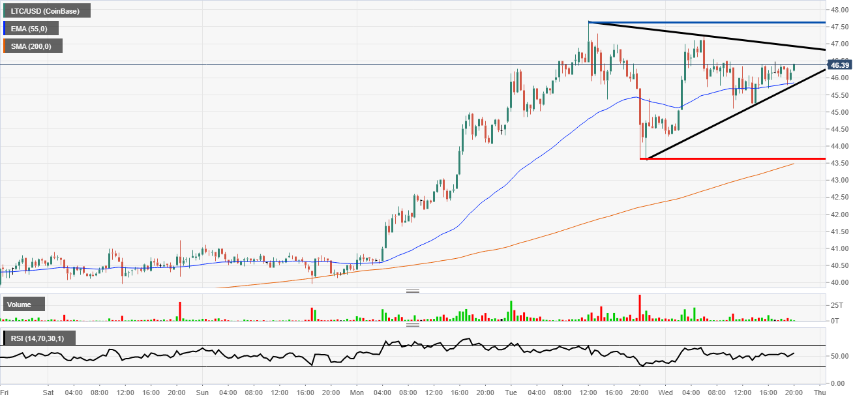Click the 45.00 price axis value
This screenshot has width=868, height=401.
[840, 112]
